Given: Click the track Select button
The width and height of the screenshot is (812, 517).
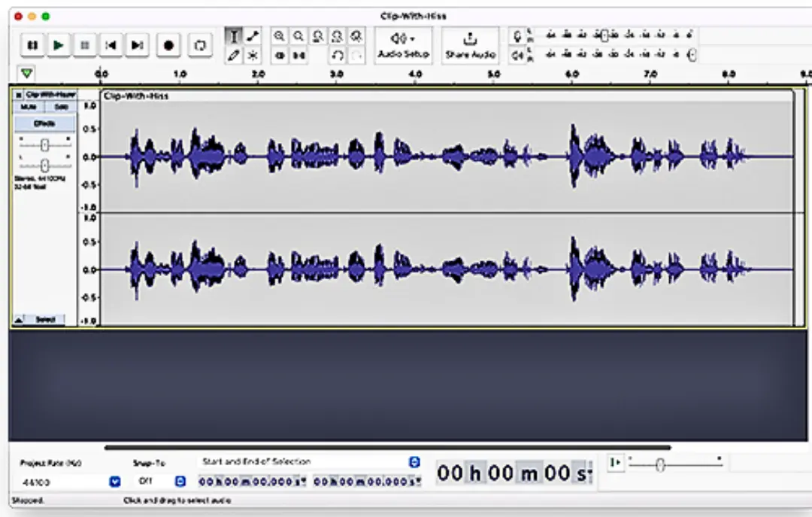Looking at the screenshot, I should (x=45, y=320).
